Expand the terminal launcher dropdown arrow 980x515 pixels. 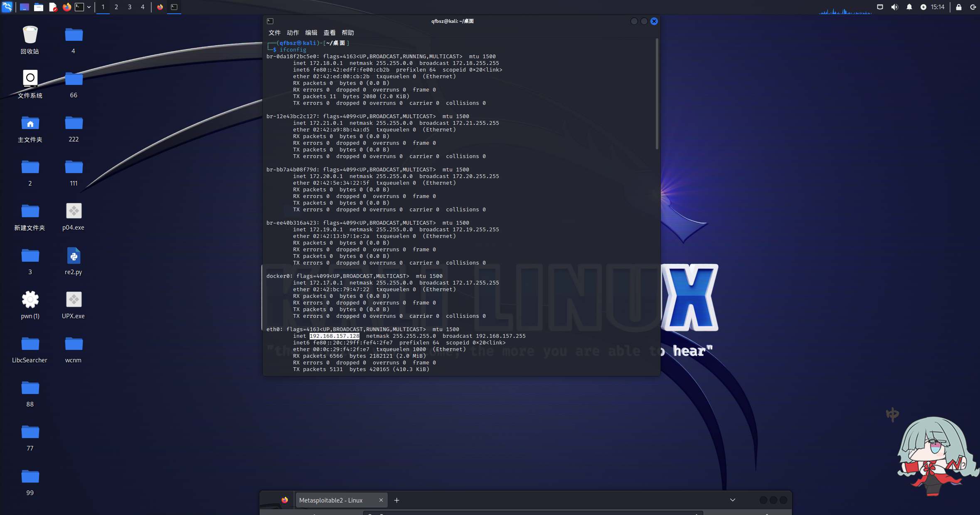89,7
